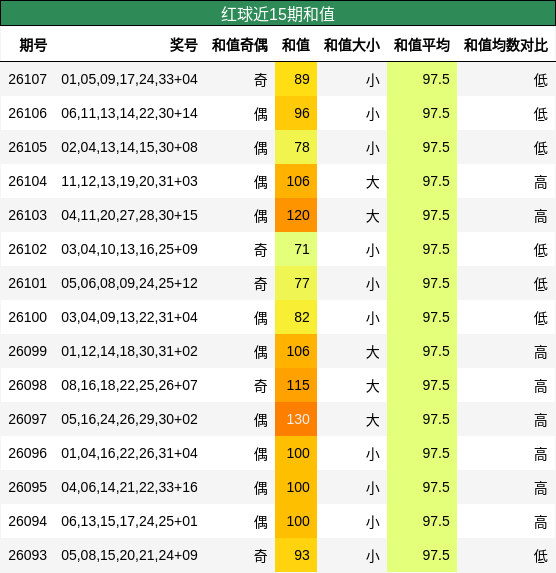Click winning numbers 04,11,20,27,28,30+15
The height and width of the screenshot is (573, 556).
(129, 215)
